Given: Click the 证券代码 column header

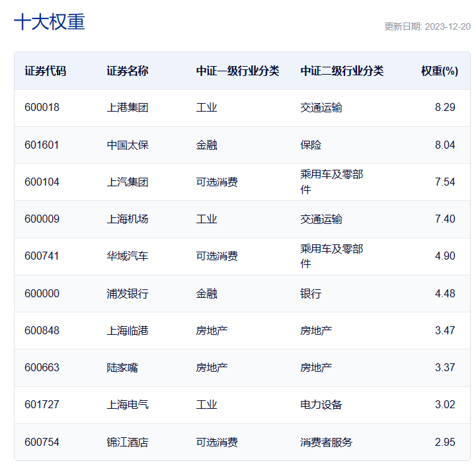Looking at the screenshot, I should tap(45, 71).
